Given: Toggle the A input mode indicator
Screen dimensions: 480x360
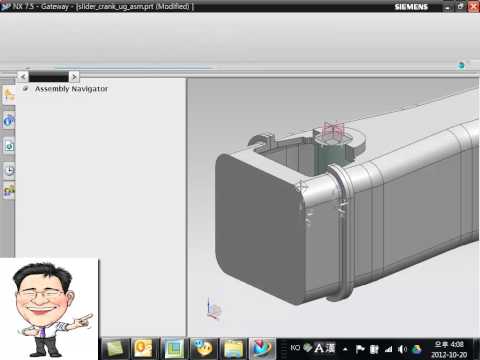Looking at the screenshot, I should 319,348.
